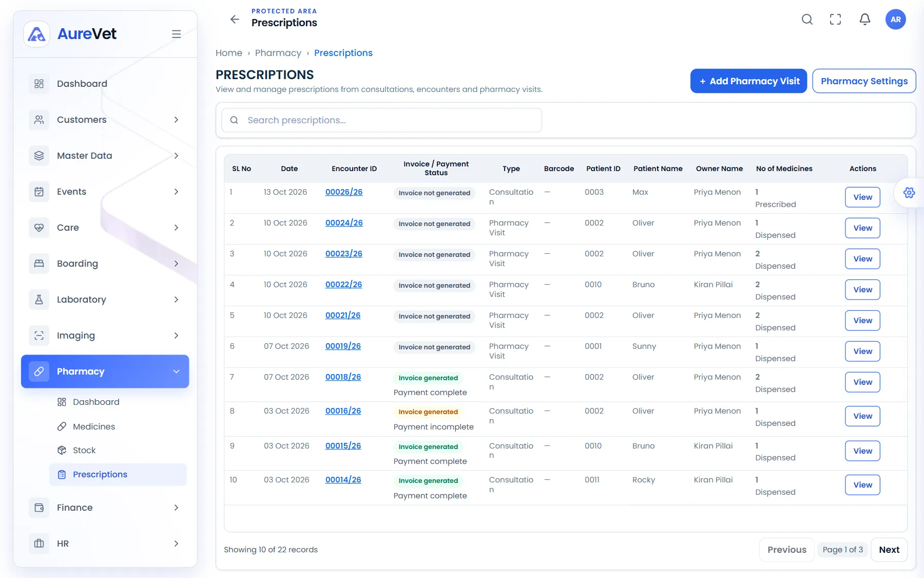Click Add Pharmacy Visit button
Screen dimensions: 924x578
pyautogui.click(x=748, y=81)
